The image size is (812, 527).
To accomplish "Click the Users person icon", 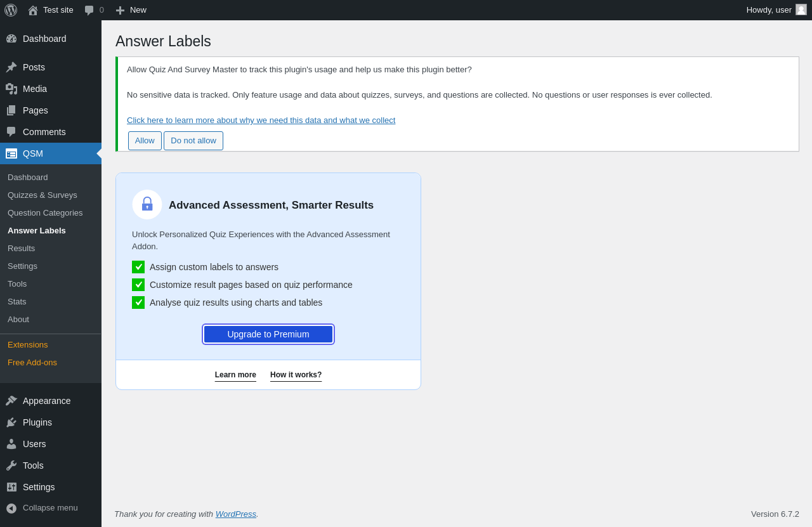I will [x=11, y=444].
